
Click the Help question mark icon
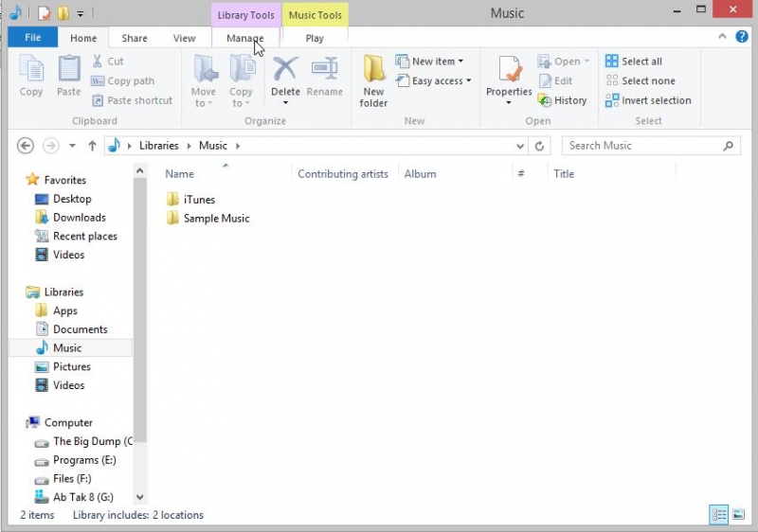pyautogui.click(x=740, y=38)
